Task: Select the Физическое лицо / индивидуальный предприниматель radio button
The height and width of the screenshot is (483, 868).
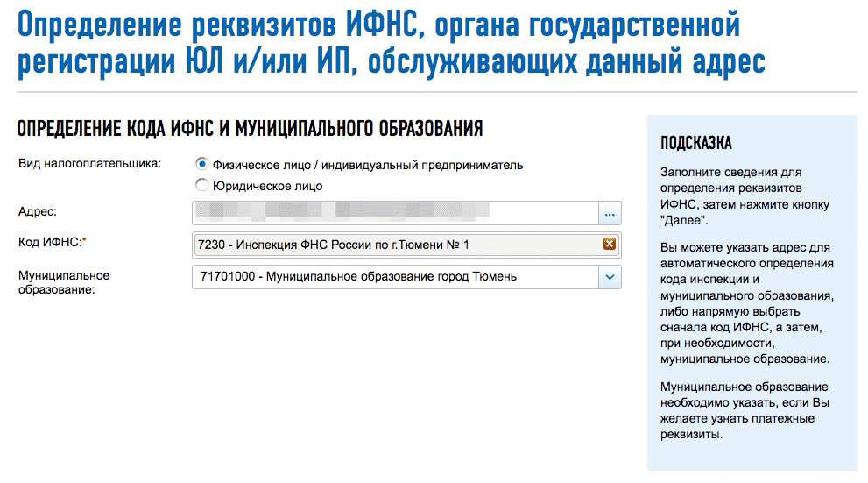Action: pos(202,164)
